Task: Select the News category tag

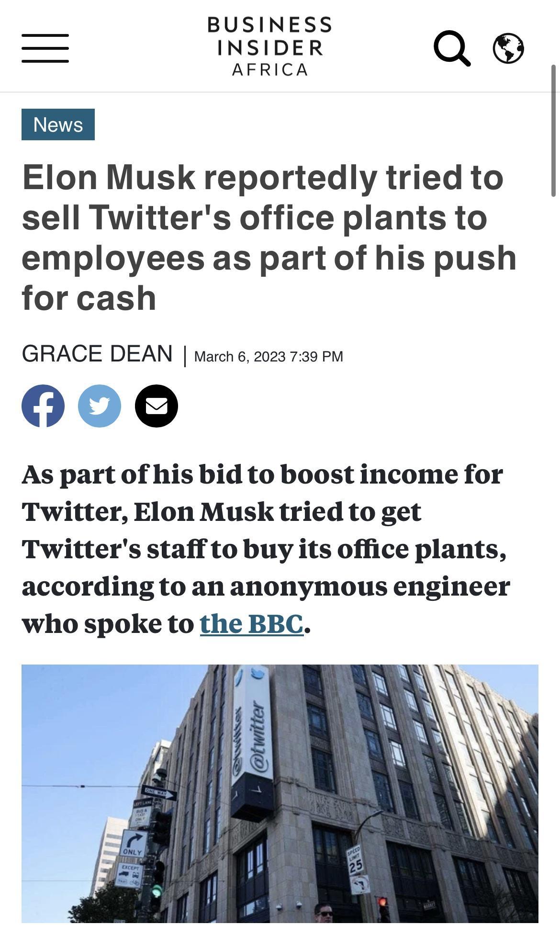Action: (57, 125)
